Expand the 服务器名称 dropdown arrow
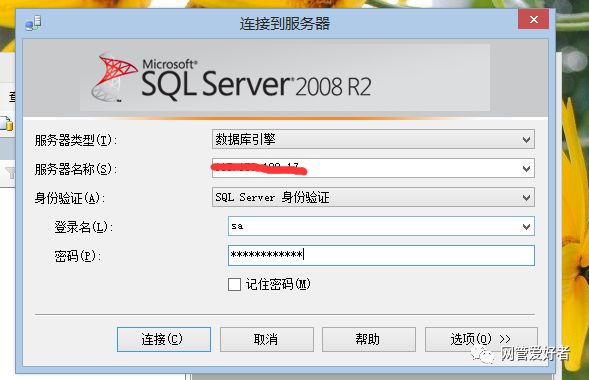 pyautogui.click(x=526, y=169)
